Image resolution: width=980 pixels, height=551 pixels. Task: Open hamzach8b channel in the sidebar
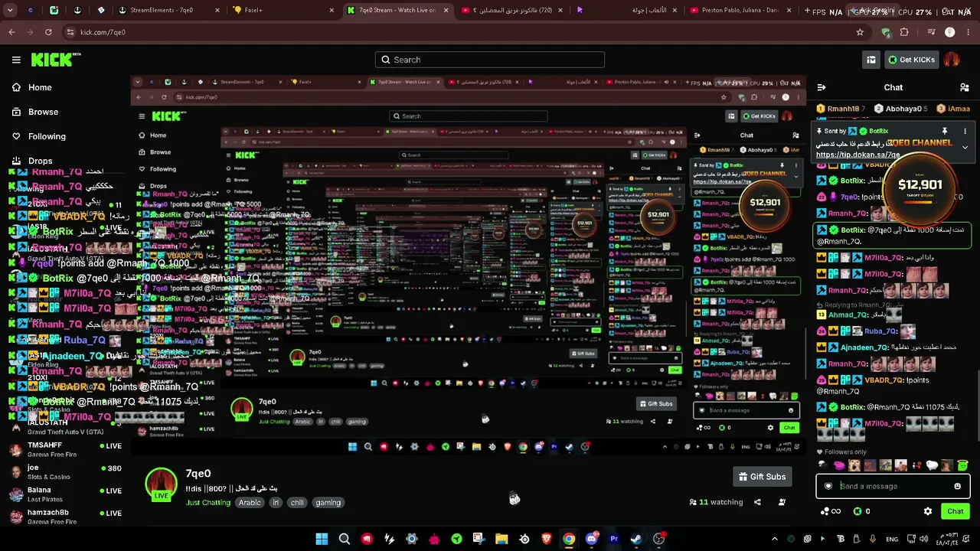click(x=65, y=516)
